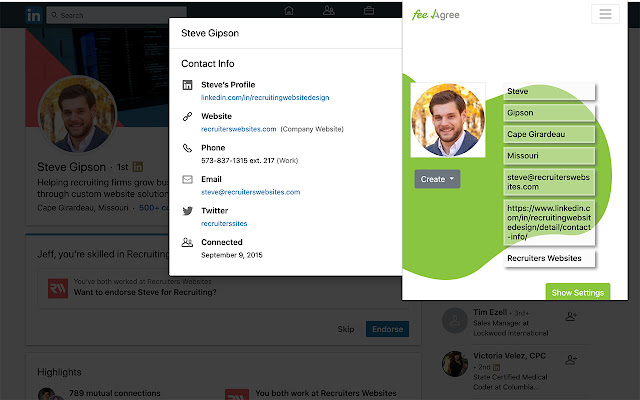Click the Steve Gipson profile name heading

coord(71,167)
